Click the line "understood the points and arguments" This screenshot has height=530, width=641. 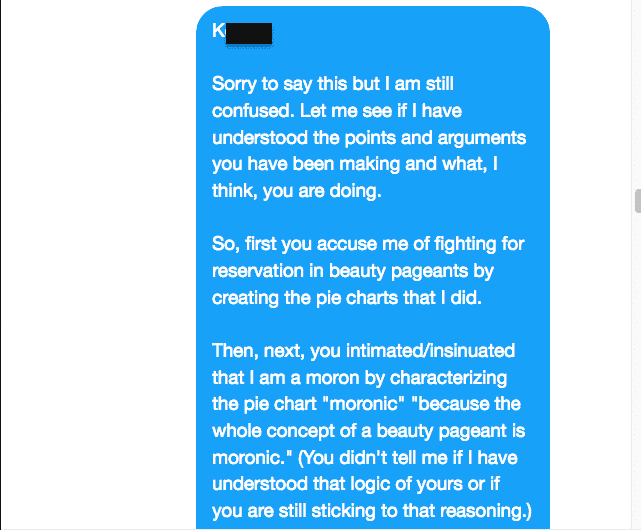pos(369,138)
